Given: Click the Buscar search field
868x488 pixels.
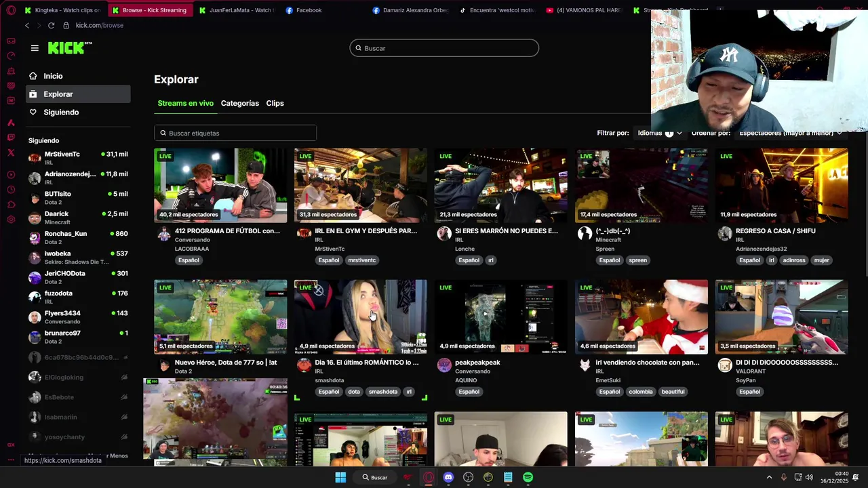Looking at the screenshot, I should coord(444,48).
